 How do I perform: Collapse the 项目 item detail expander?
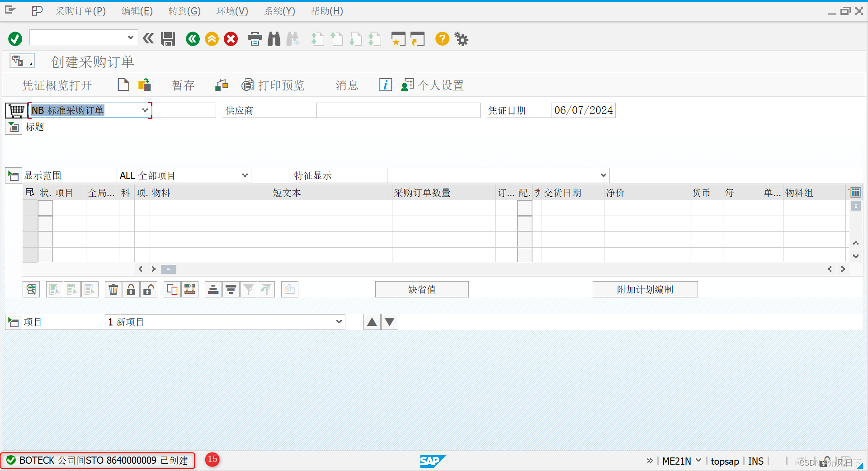click(x=14, y=322)
